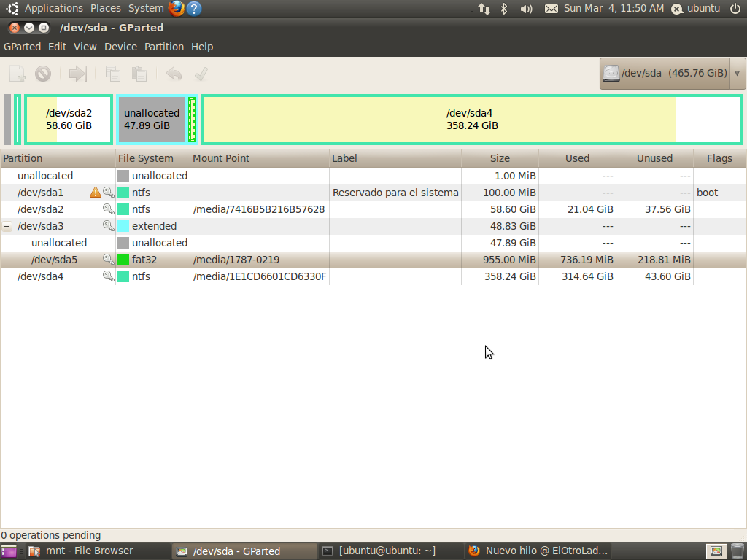
Task: Click /dev/sda - GParted taskbar button
Action: click(x=244, y=551)
